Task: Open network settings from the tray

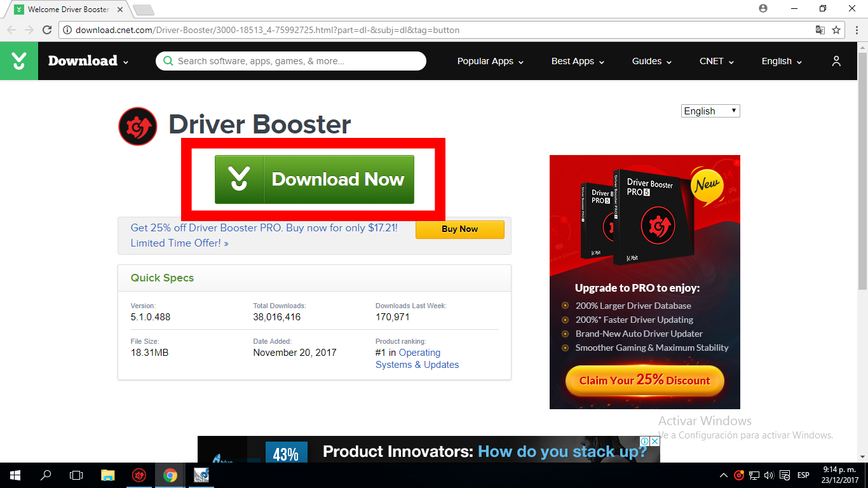Action: [755, 475]
